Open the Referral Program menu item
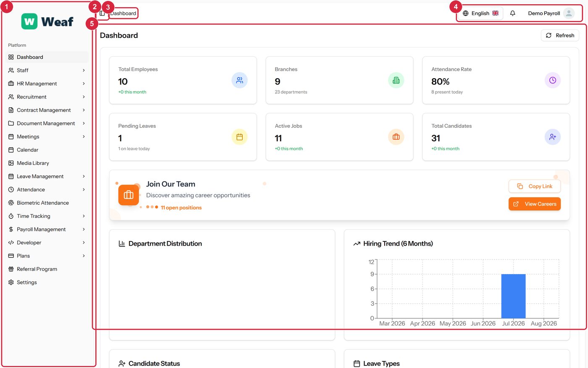This screenshot has width=588, height=368. [x=47, y=269]
